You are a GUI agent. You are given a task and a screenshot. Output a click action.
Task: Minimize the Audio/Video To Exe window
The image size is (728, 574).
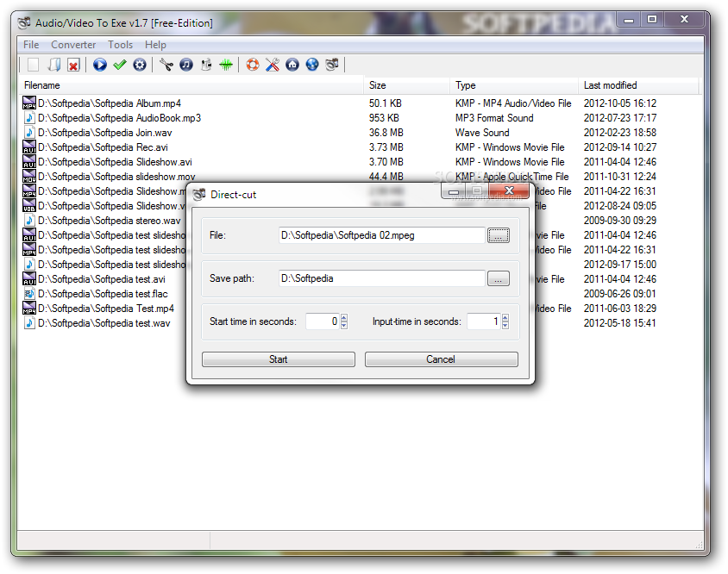629,20
